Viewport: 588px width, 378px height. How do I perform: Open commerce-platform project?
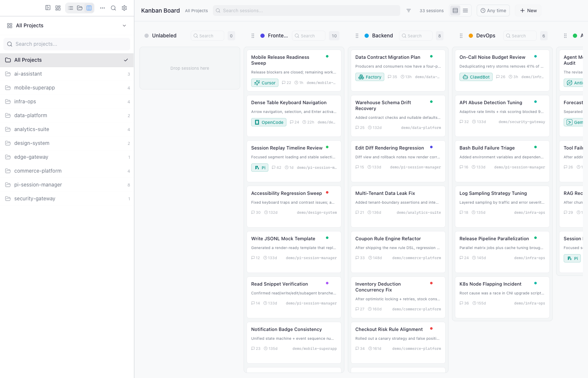(67, 171)
